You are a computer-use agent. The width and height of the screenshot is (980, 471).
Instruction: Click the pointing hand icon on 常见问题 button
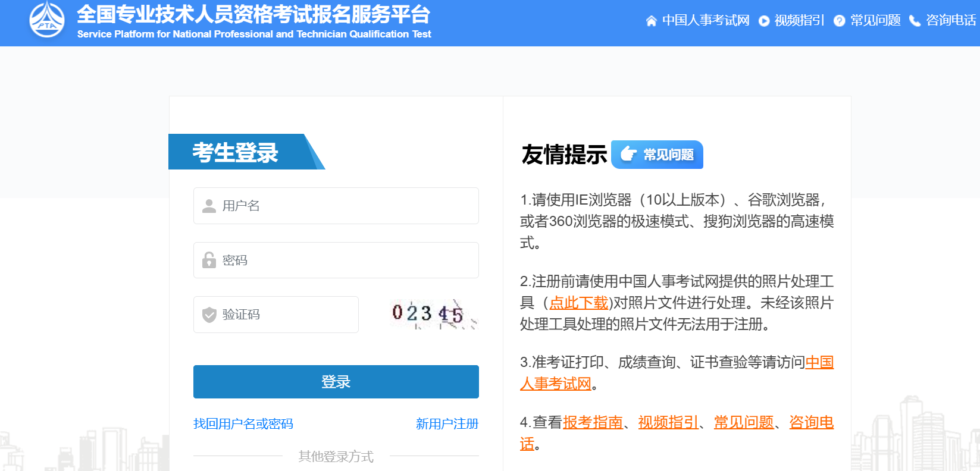point(628,155)
